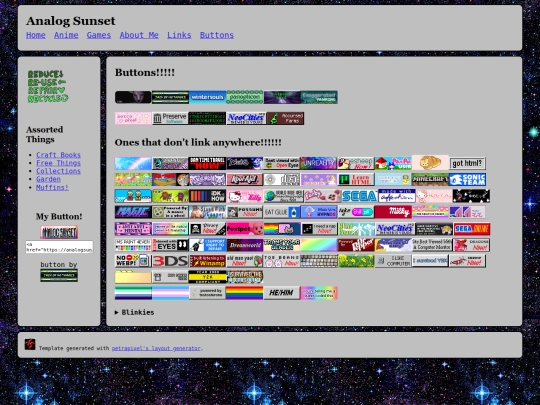Open the wintersouls button link

pos(207,97)
